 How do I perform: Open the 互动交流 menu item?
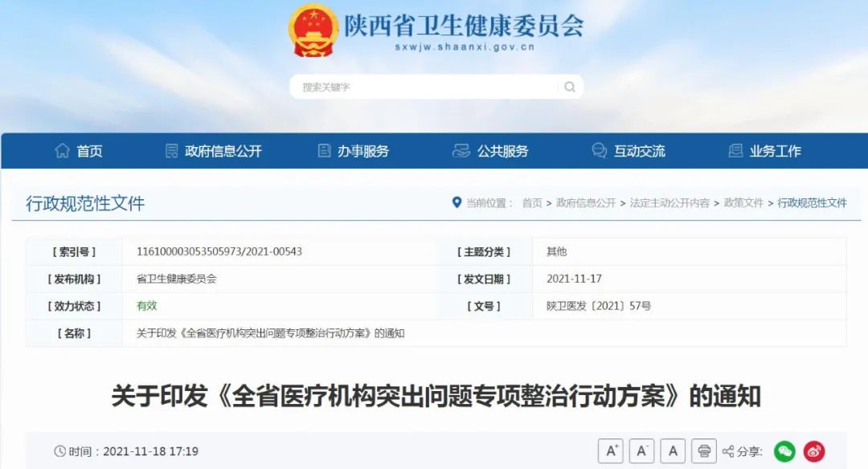628,151
